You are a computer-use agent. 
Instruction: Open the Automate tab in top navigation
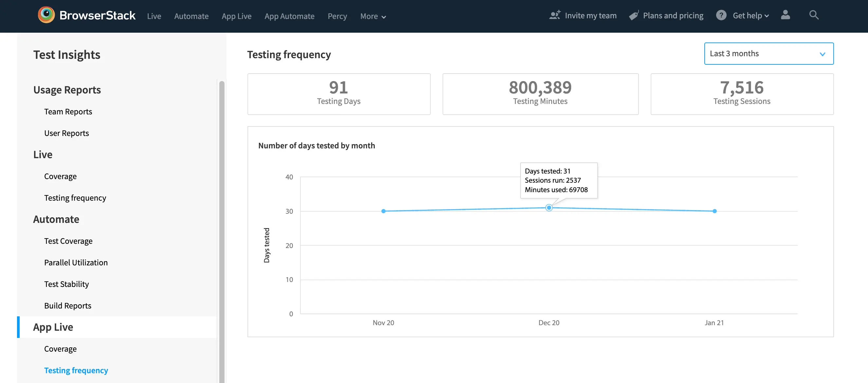[191, 16]
